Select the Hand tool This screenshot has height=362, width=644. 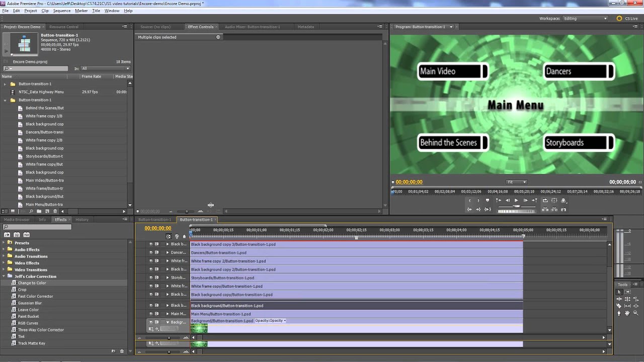click(627, 313)
